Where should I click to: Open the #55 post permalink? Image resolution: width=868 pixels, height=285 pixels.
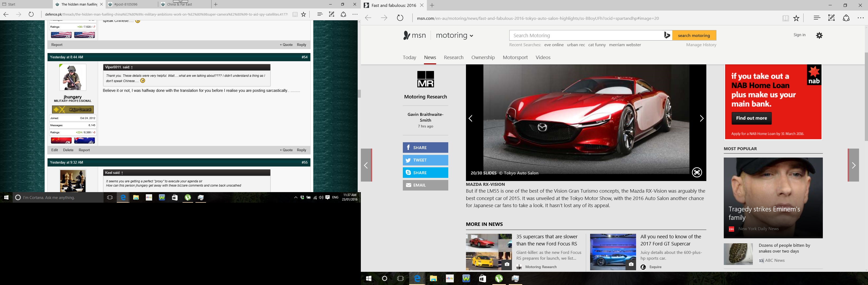(305, 163)
